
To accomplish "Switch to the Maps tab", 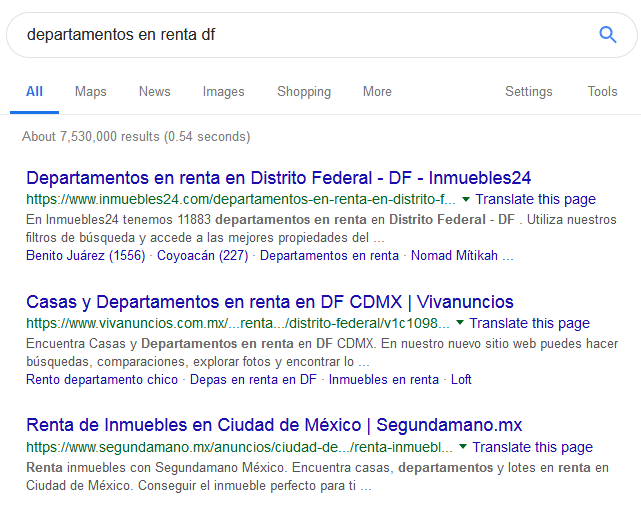I will pos(90,91).
